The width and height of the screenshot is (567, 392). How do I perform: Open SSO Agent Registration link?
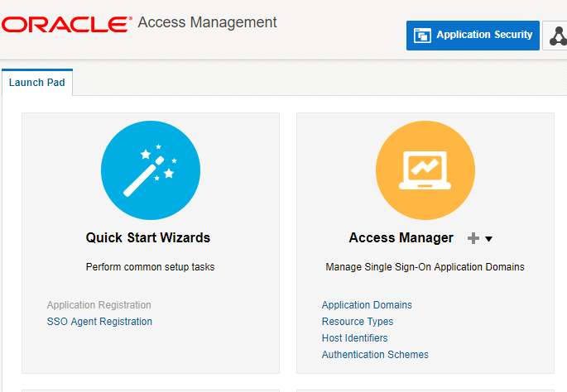99,322
